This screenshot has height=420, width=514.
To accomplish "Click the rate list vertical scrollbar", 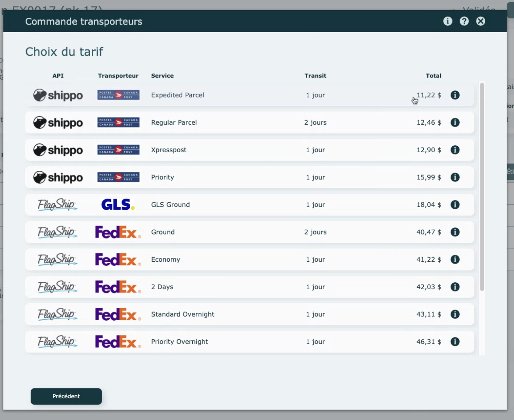I will point(482,186).
